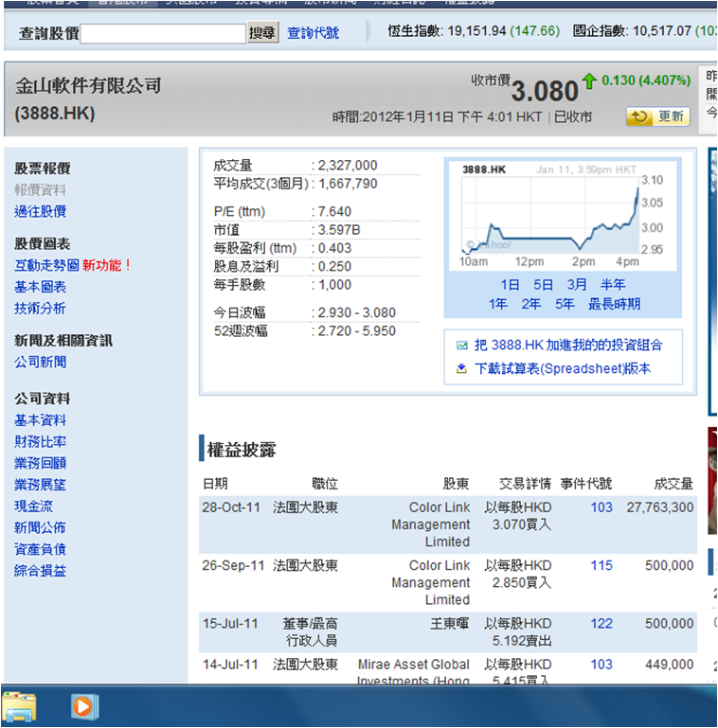This screenshot has height=728, width=718.
Task: Select the 1日 chart range
Action: (x=510, y=285)
